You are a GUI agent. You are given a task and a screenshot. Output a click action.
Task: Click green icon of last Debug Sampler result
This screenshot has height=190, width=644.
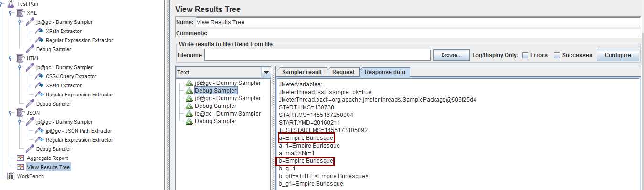tap(190, 121)
